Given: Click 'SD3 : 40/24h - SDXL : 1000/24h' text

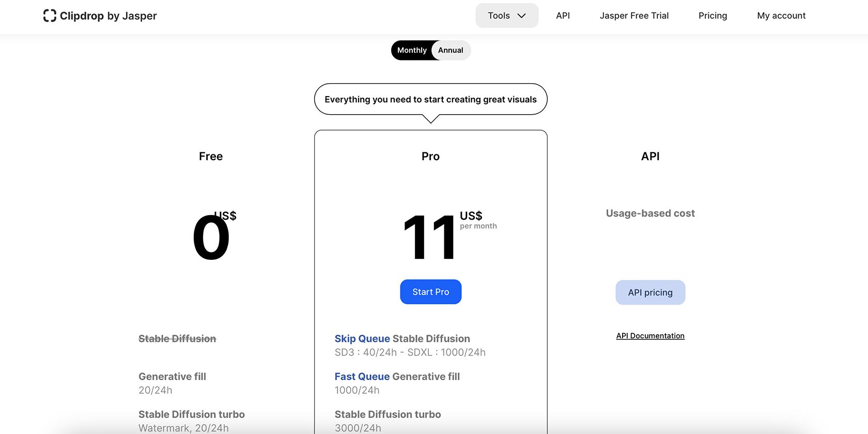Looking at the screenshot, I should point(410,352).
